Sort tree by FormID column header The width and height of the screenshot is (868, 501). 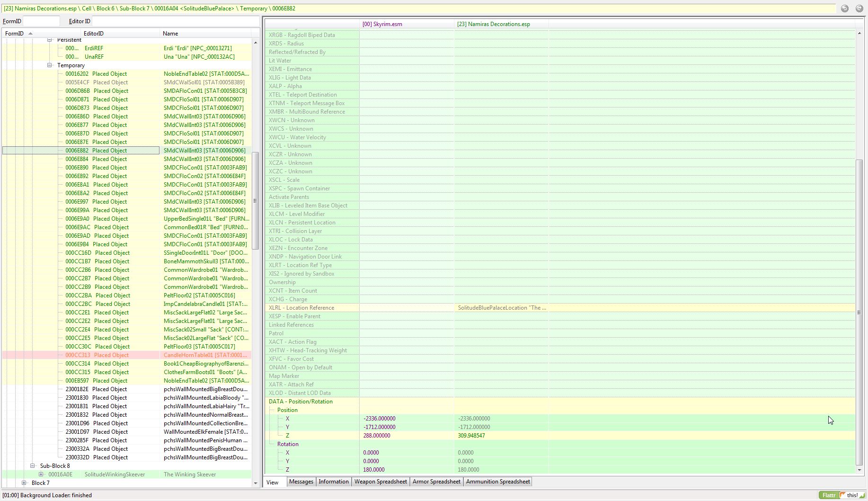(42, 34)
